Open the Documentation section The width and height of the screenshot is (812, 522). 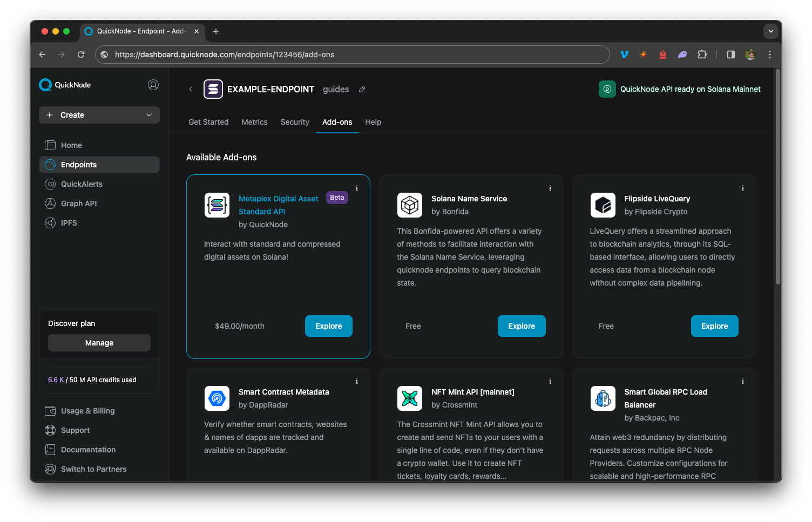[87, 449]
